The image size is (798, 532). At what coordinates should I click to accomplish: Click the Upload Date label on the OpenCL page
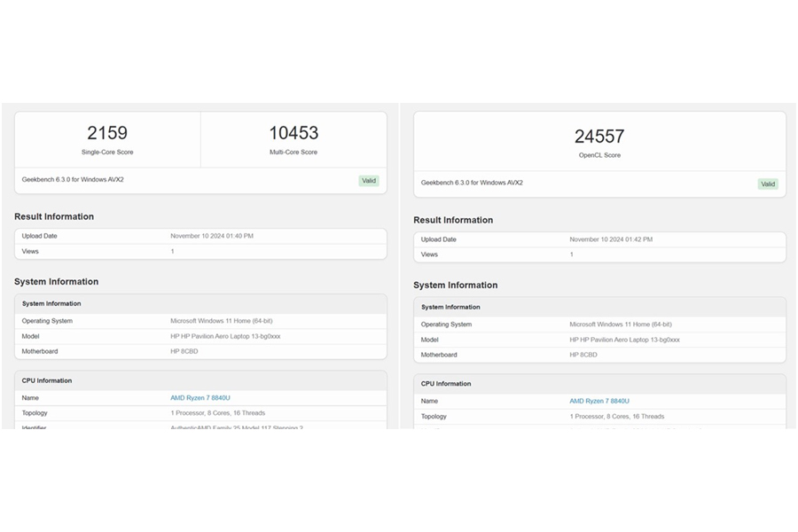pos(438,239)
